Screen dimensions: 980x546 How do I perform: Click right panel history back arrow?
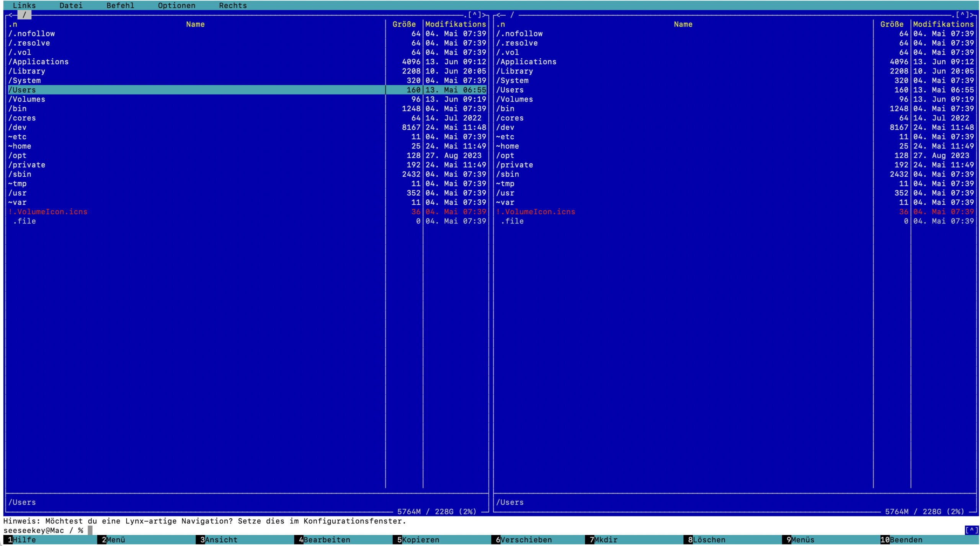pyautogui.click(x=498, y=15)
